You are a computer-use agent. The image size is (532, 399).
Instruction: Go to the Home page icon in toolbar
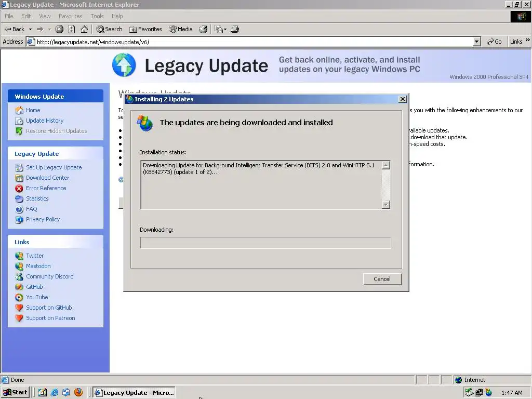pos(84,29)
